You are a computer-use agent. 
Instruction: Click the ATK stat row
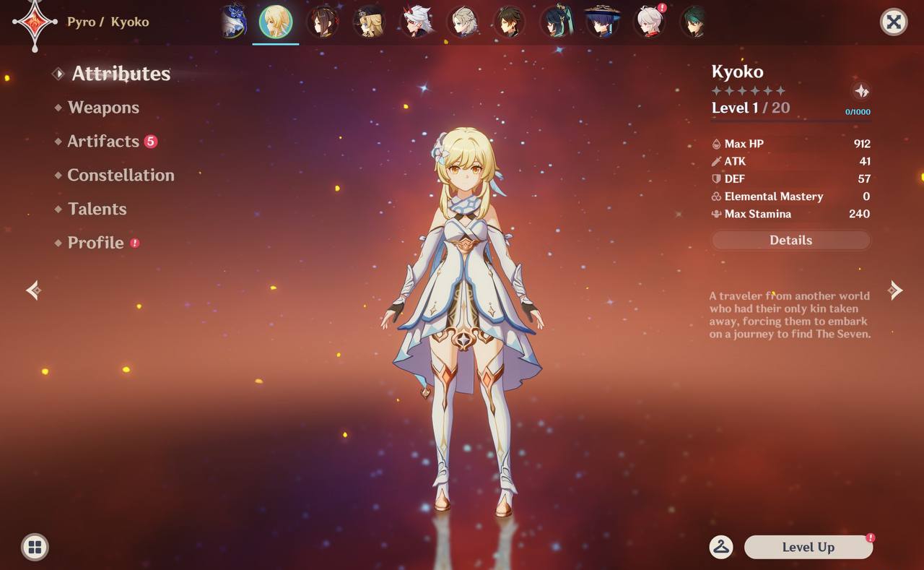tap(791, 161)
